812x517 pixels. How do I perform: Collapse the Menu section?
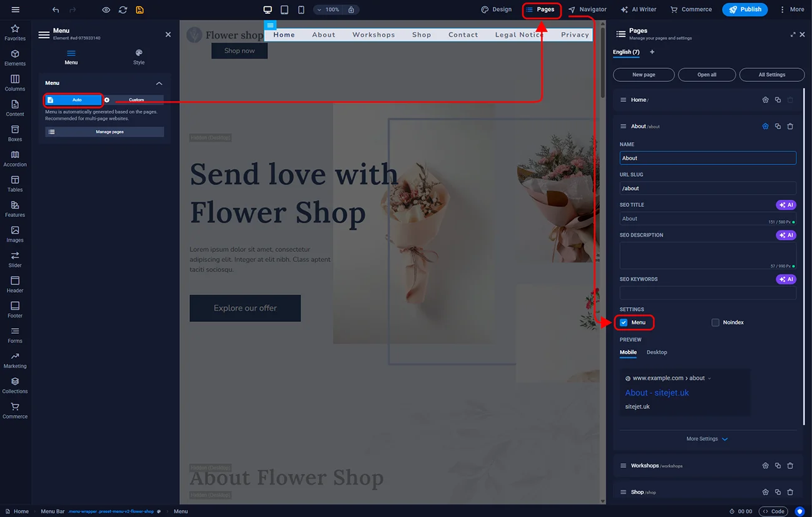pos(159,83)
